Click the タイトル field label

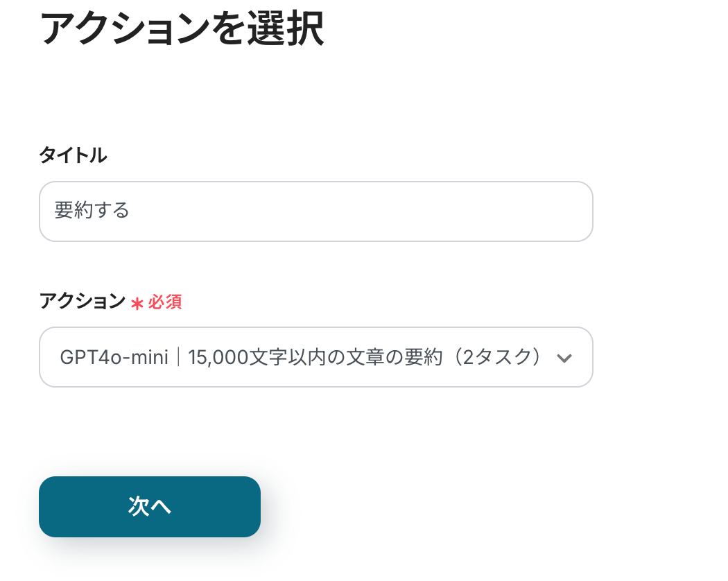[x=73, y=155]
